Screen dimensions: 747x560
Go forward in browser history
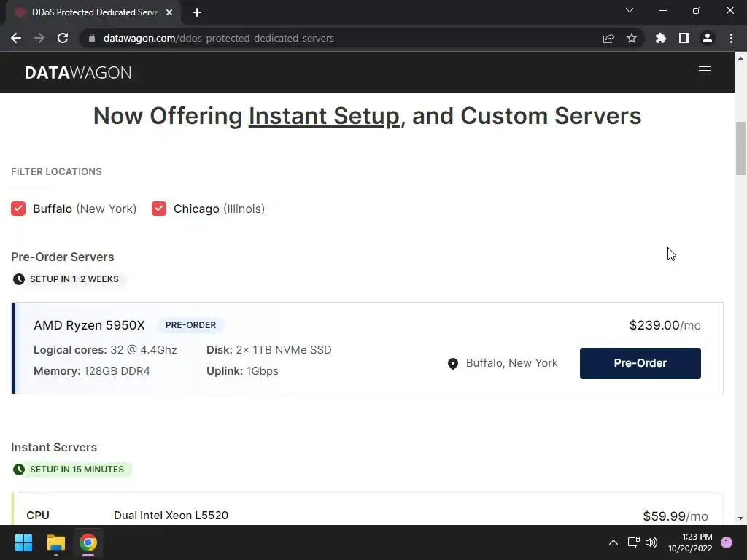pyautogui.click(x=39, y=38)
